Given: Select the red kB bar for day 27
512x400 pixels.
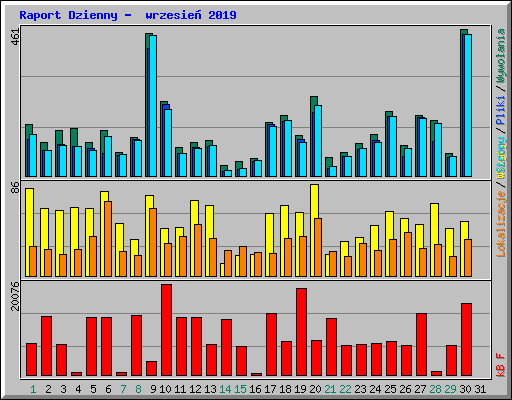Looking at the screenshot, I should [x=421, y=345].
